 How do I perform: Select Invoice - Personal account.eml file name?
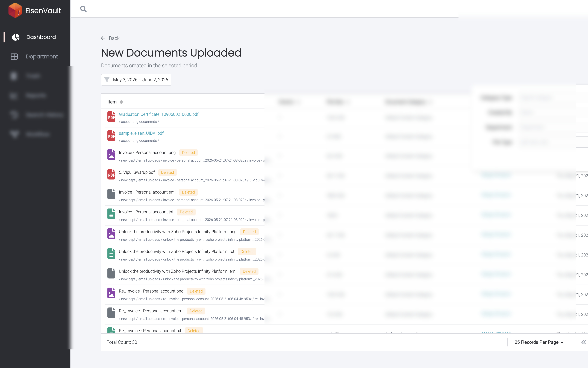[147, 192]
